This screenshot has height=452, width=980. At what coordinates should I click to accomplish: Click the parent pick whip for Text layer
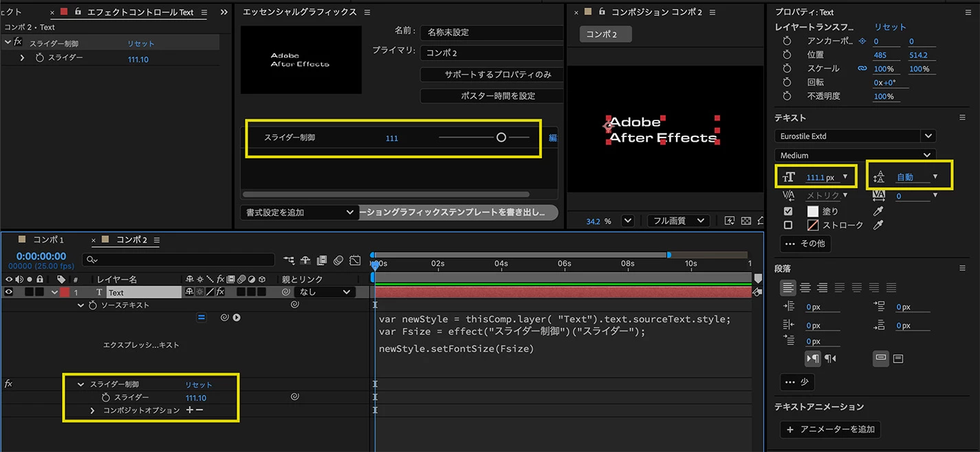click(x=287, y=292)
